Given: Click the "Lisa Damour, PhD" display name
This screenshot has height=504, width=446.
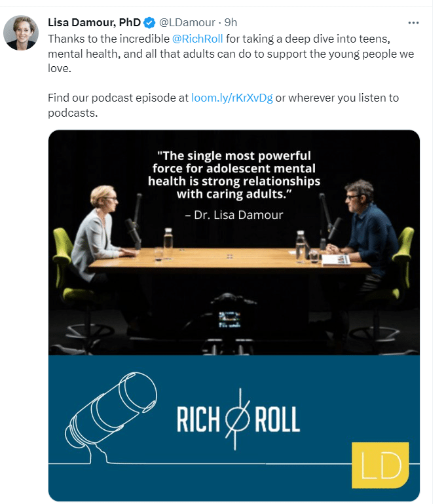Looking at the screenshot, I should 94,23.
